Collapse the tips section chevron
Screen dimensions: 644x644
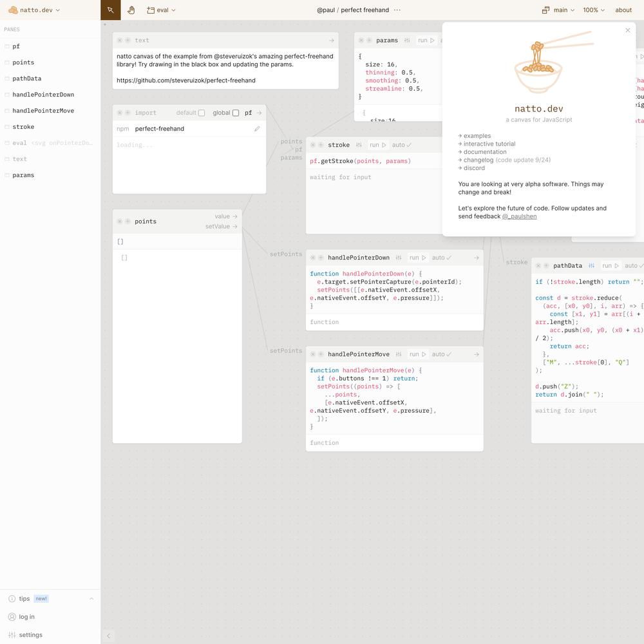tap(91, 599)
